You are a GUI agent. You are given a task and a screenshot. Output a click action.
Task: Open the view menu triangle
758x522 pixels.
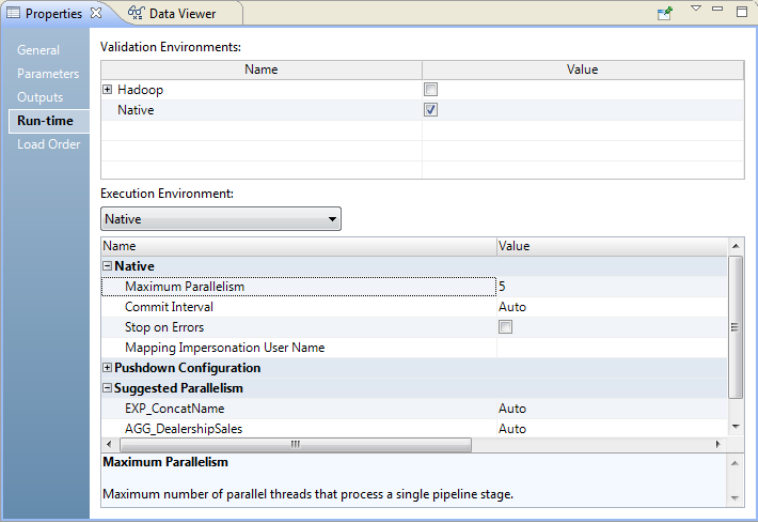point(696,9)
